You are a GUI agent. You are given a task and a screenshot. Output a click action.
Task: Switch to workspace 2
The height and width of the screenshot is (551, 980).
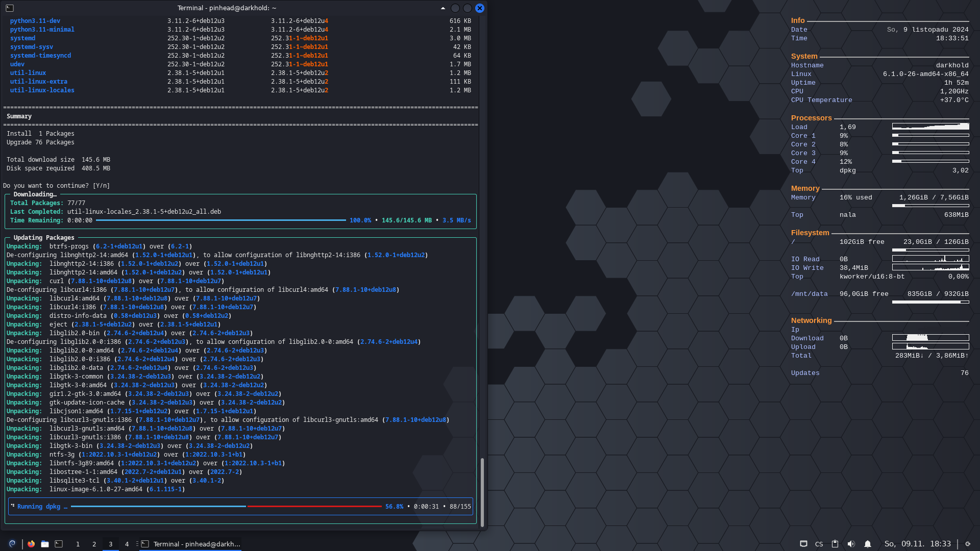pyautogui.click(x=94, y=544)
